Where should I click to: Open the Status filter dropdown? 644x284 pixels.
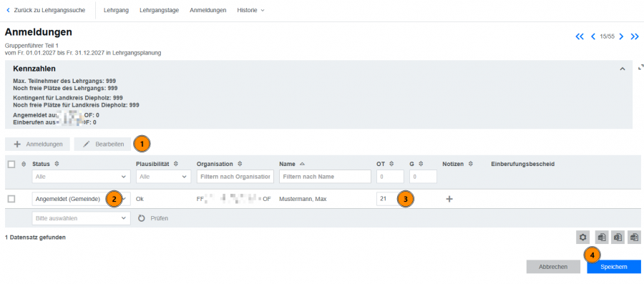tap(82, 177)
